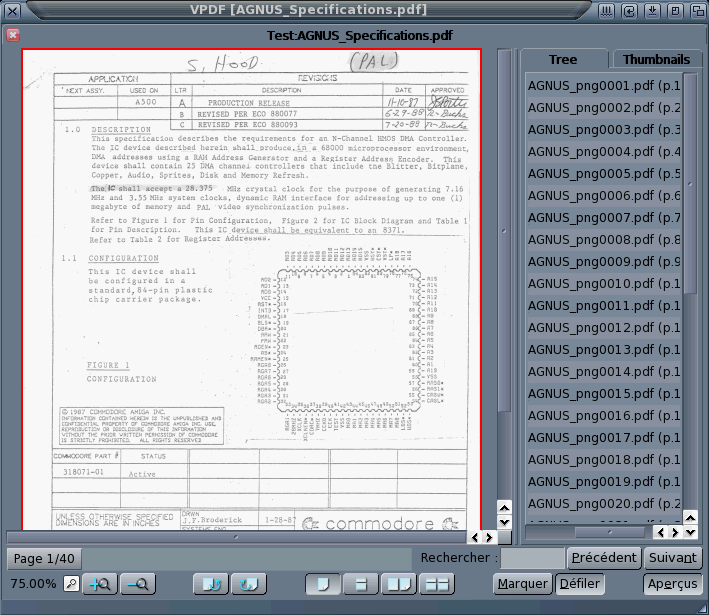Click the iconify gadget in the title bar
Screen dimensions: 709x615
click(x=606, y=10)
